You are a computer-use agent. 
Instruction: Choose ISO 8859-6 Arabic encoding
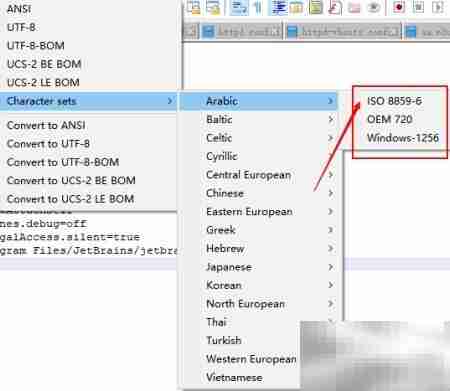394,101
